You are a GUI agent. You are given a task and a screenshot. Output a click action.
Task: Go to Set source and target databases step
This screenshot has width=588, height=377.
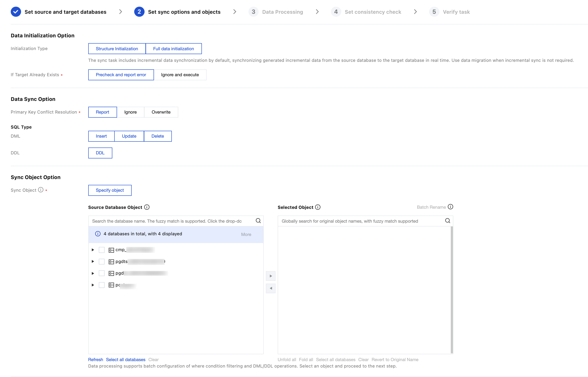click(x=65, y=12)
